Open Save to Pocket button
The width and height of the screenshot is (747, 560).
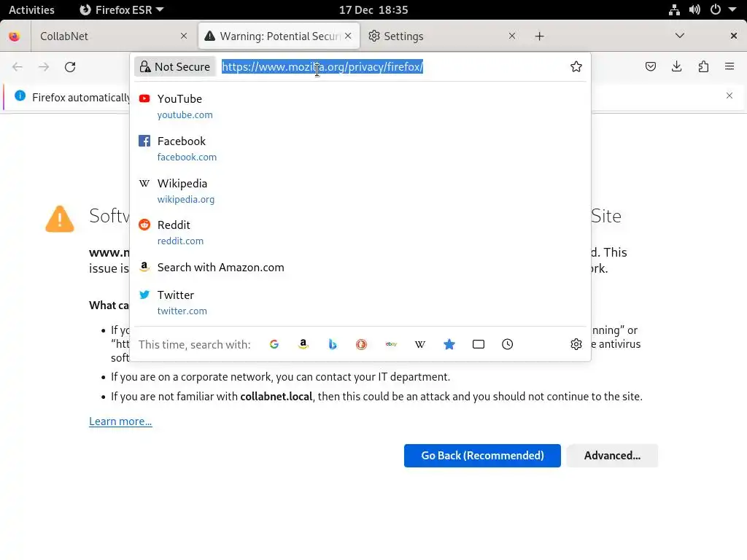[x=650, y=66]
